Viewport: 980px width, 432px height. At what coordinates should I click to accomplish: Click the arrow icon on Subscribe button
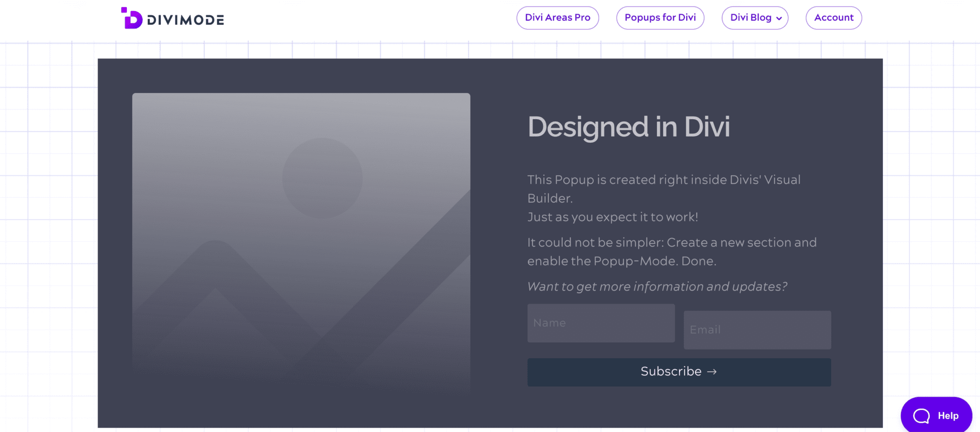point(712,372)
